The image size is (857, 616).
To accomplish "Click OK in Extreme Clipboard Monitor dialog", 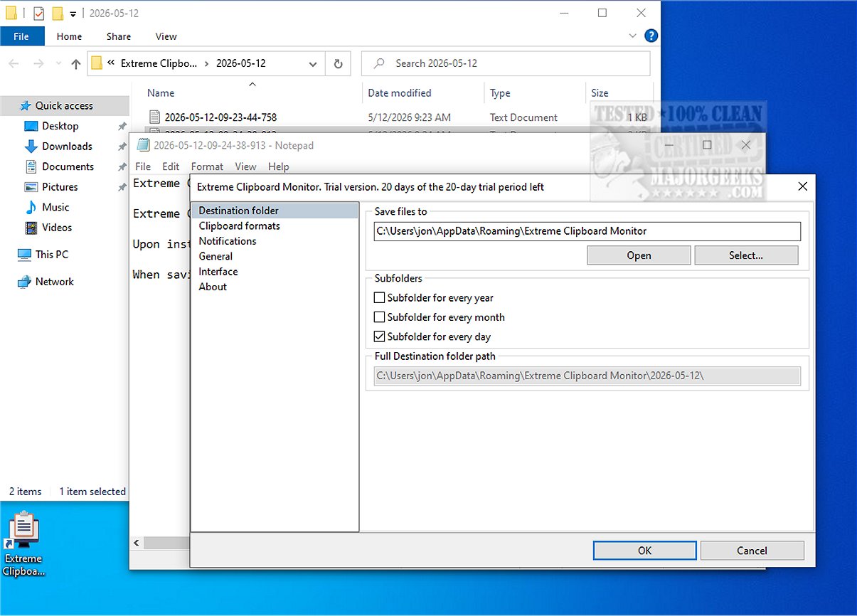I will [x=644, y=551].
